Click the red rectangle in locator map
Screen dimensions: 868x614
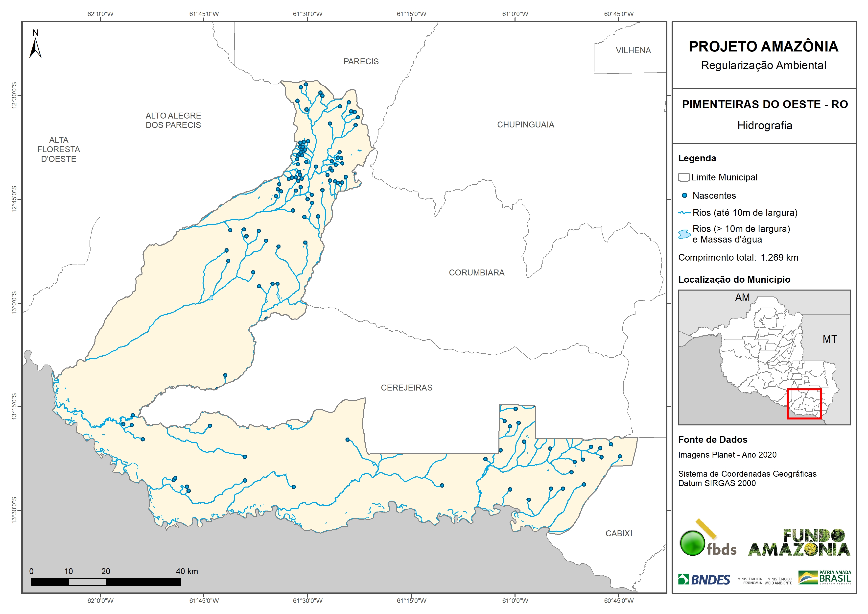(804, 404)
